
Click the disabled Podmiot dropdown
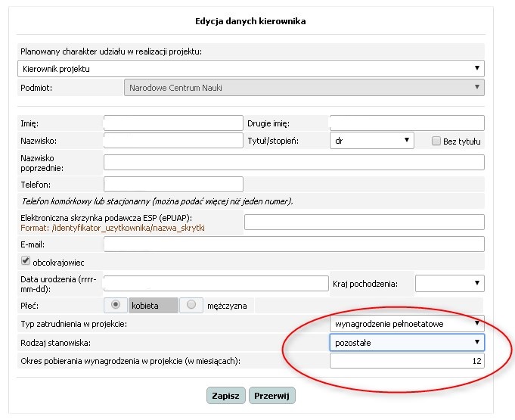click(x=304, y=88)
